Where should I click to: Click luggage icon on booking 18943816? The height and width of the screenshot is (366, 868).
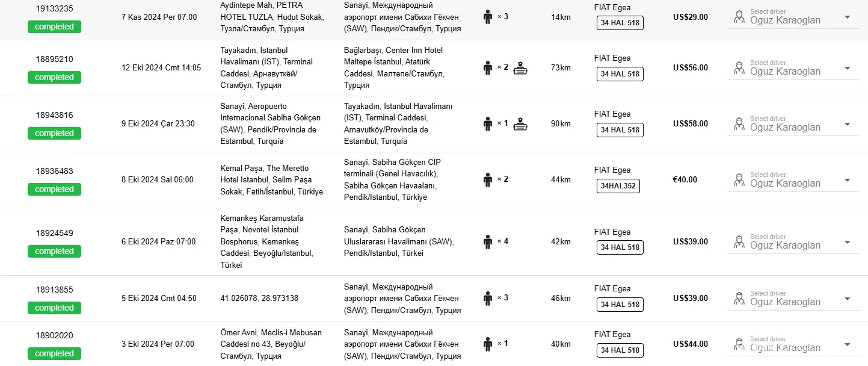click(520, 124)
